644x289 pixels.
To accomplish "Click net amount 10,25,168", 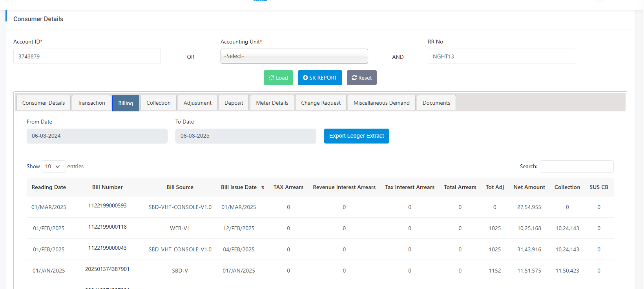I will [529, 228].
